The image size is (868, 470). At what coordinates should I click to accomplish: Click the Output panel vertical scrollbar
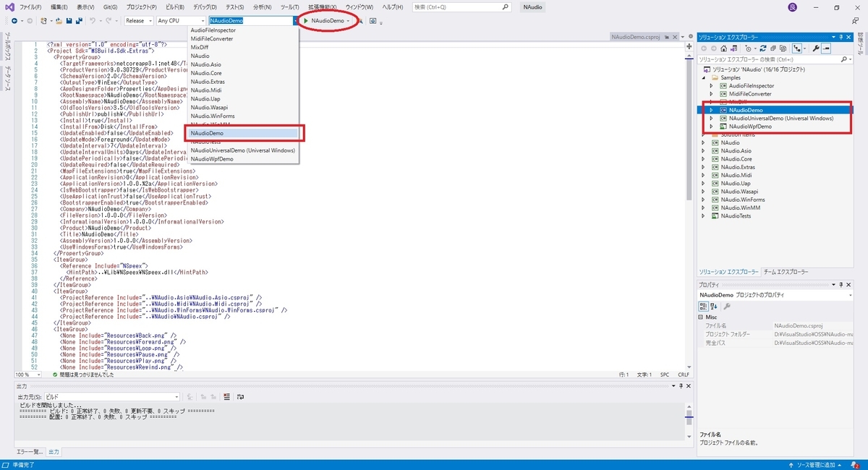point(689,422)
